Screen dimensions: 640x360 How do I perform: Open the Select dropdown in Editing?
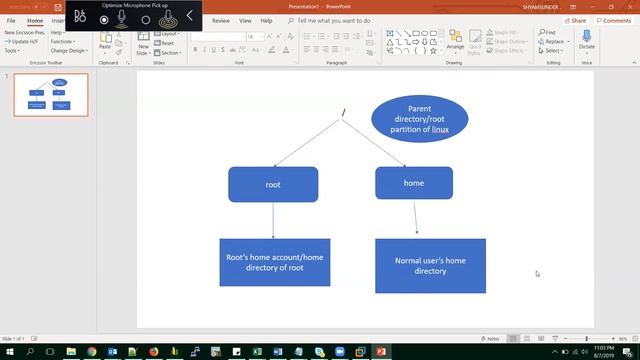coord(551,51)
